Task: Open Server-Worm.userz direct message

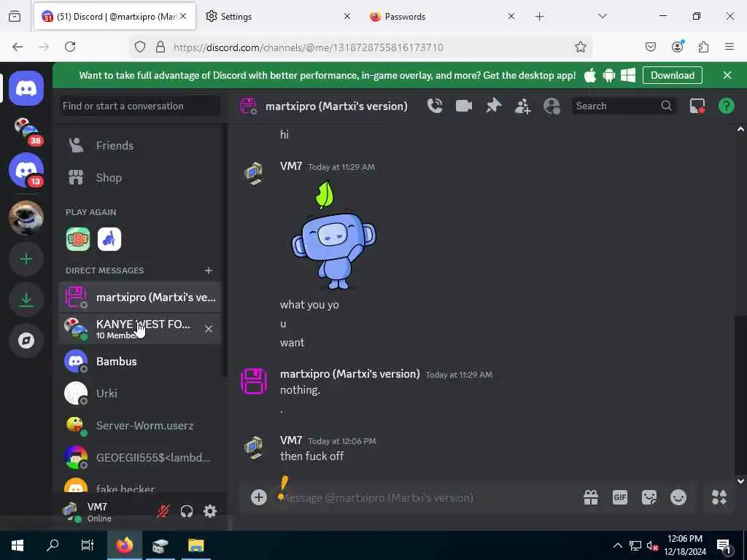Action: [140, 425]
